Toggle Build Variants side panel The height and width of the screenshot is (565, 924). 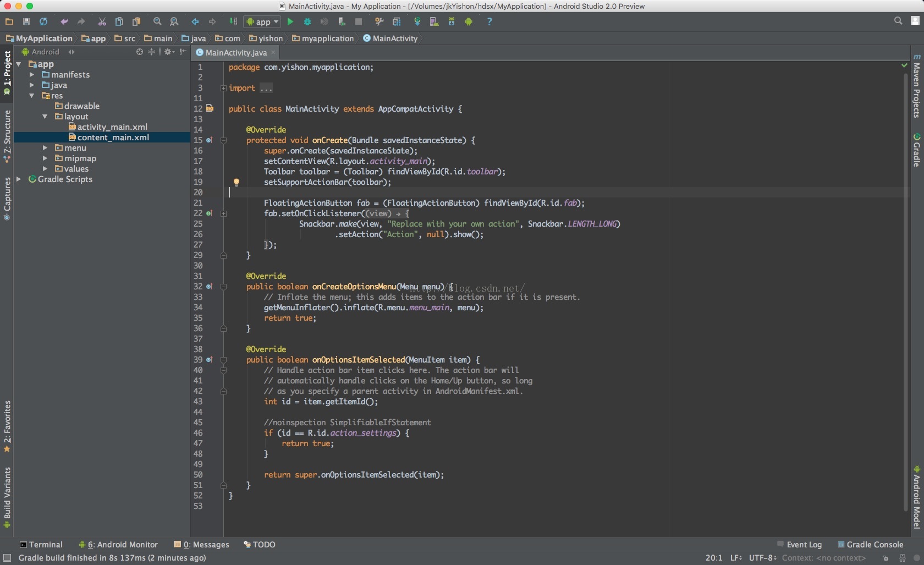pos(7,498)
